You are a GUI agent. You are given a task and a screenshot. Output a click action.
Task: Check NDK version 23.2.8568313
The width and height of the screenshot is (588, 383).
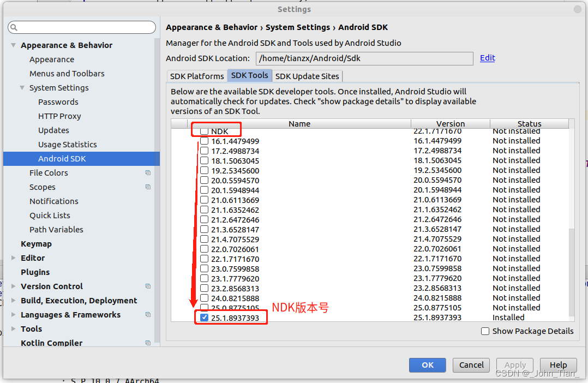click(204, 289)
